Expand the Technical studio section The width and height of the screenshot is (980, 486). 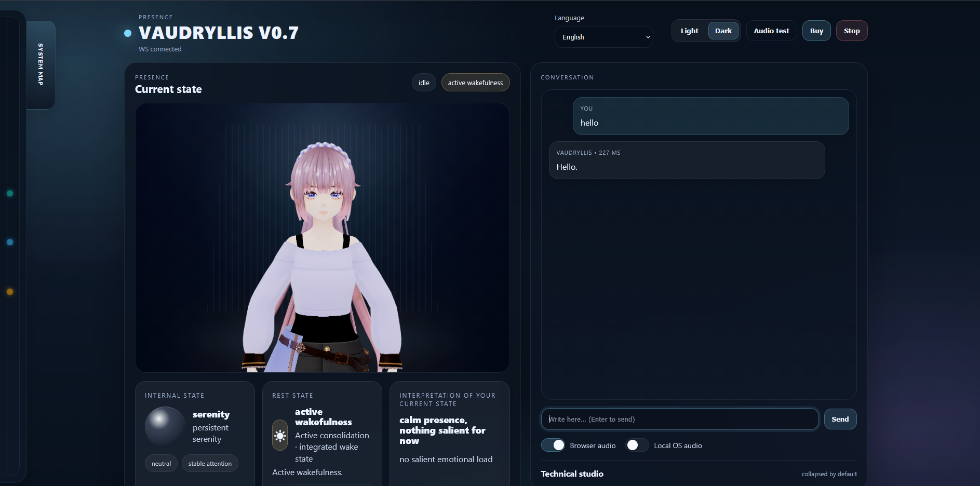click(571, 474)
